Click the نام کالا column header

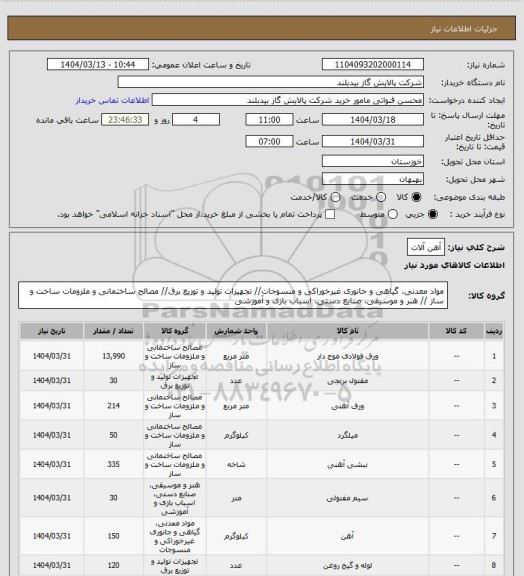[347, 331]
